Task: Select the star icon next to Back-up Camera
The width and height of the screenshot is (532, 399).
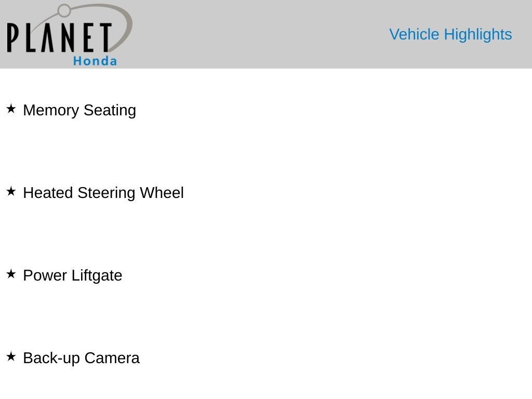Action: coord(11,356)
